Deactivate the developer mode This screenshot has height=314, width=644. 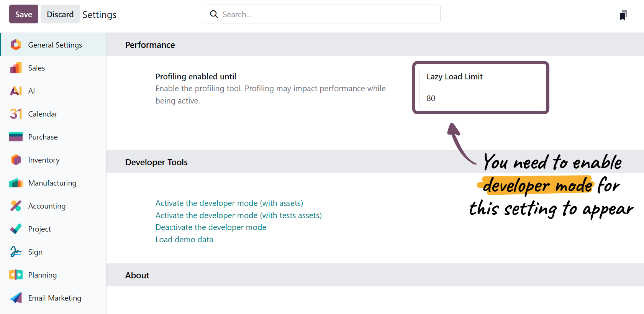pos(211,227)
